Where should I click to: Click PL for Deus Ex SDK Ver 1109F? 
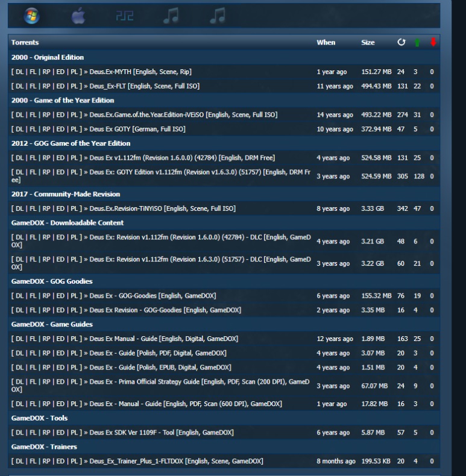coord(74,433)
